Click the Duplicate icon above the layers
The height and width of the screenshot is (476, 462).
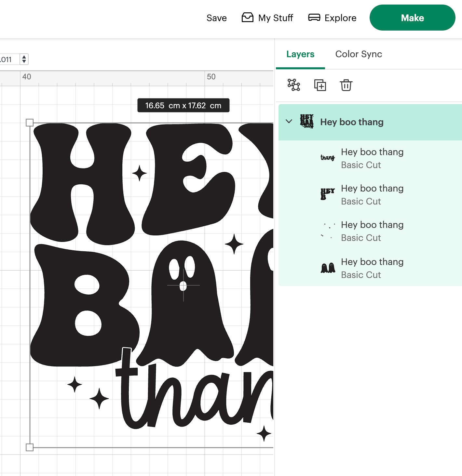tap(320, 85)
